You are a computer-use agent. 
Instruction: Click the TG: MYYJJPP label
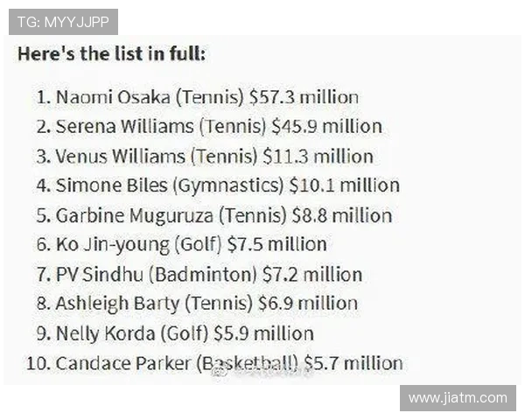63,22
